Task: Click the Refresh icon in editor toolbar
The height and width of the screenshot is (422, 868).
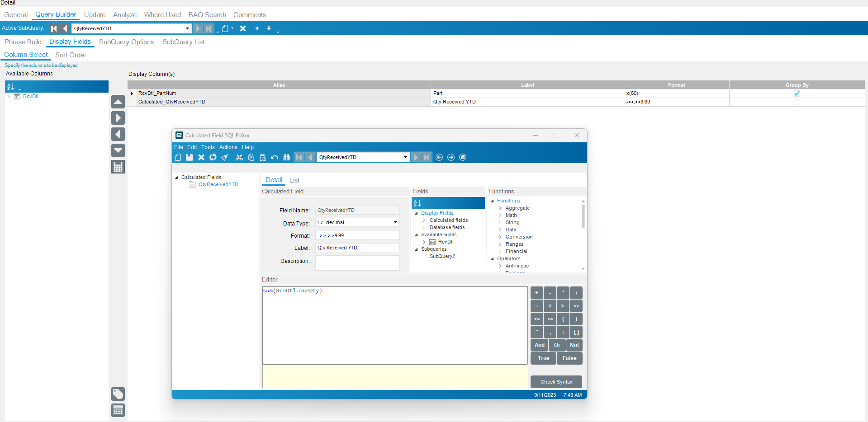Action: click(x=213, y=157)
